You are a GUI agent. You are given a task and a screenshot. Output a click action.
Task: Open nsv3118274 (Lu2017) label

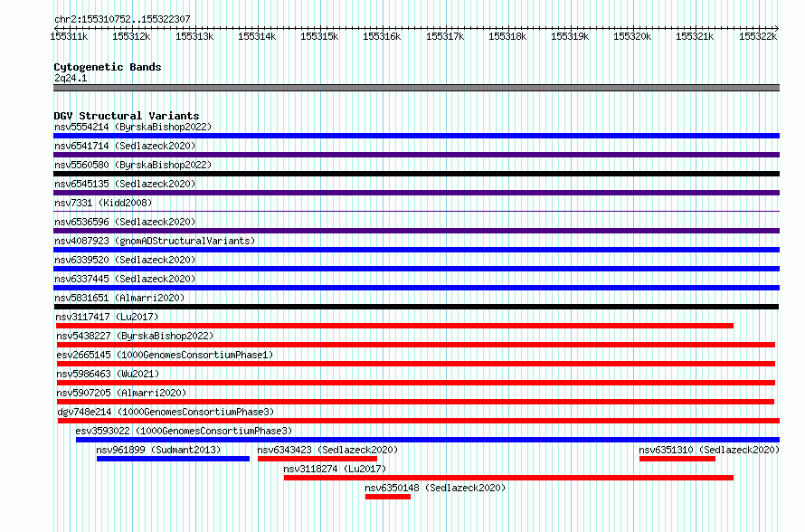point(335,469)
